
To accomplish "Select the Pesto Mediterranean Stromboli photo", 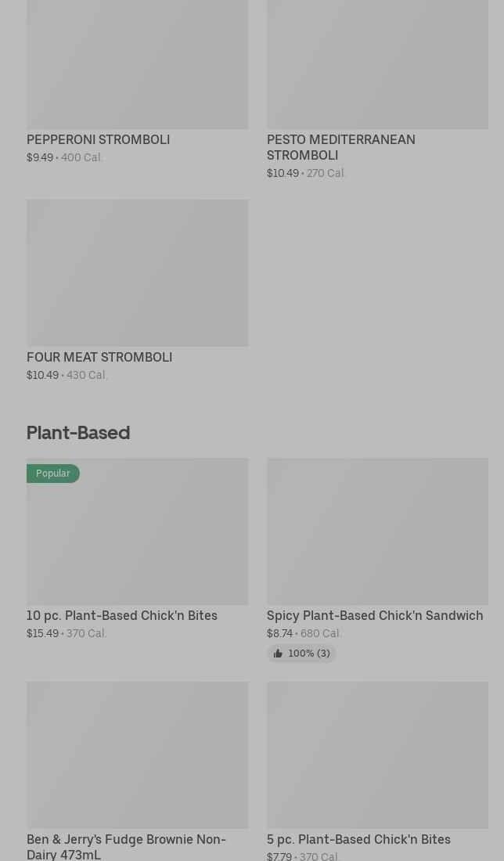I will pos(377,64).
